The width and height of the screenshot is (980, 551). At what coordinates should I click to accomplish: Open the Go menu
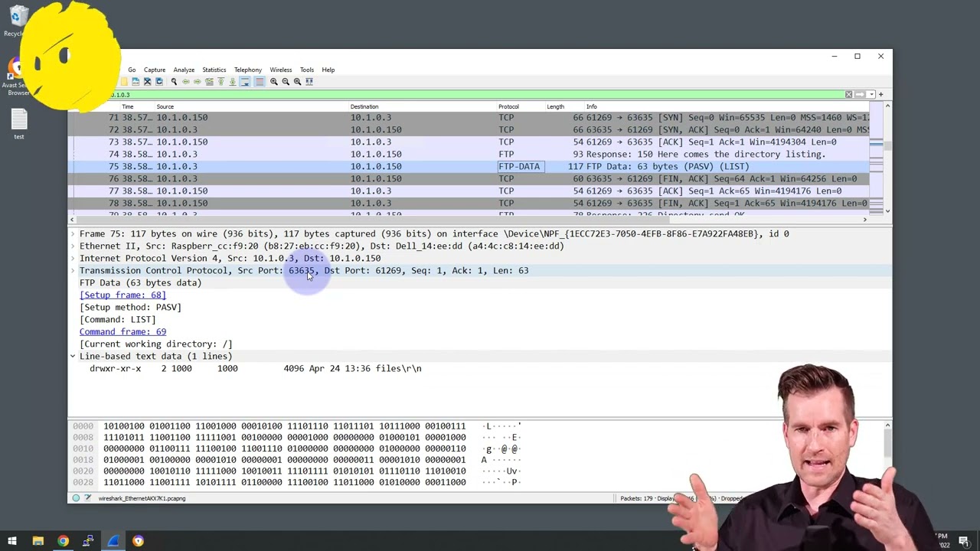132,70
